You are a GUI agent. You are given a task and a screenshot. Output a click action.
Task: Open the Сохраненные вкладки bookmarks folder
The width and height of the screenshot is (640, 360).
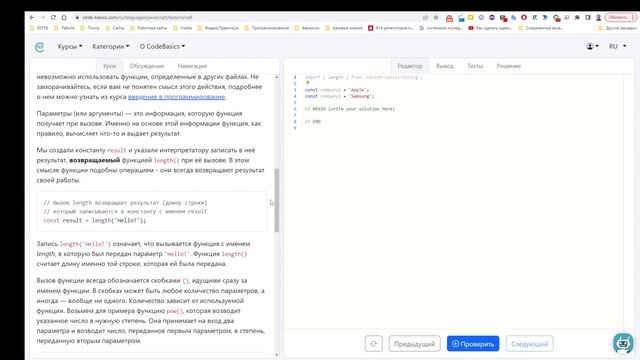point(540,28)
